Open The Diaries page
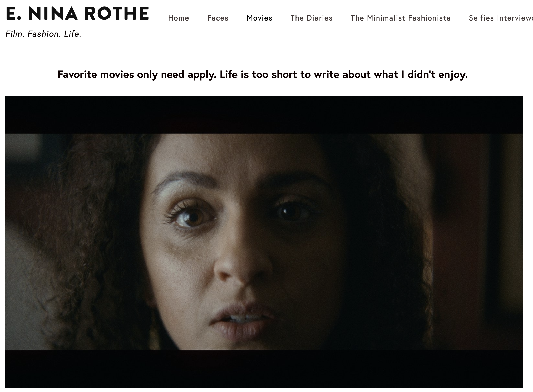Screen dimensions: 533x392 point(311,18)
